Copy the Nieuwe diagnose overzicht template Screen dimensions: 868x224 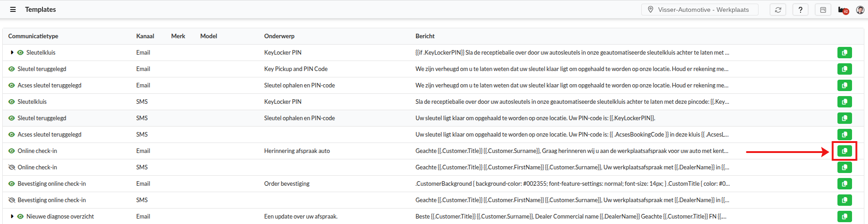coord(844,217)
